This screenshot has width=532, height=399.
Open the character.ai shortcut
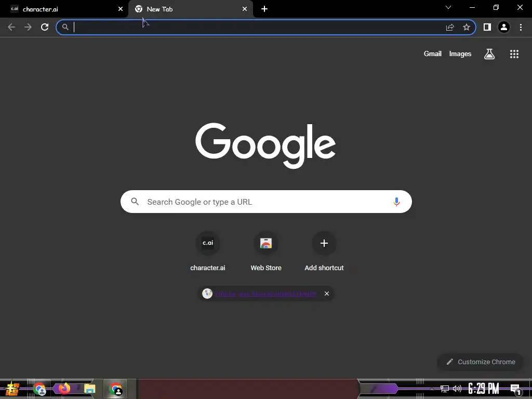tap(208, 252)
